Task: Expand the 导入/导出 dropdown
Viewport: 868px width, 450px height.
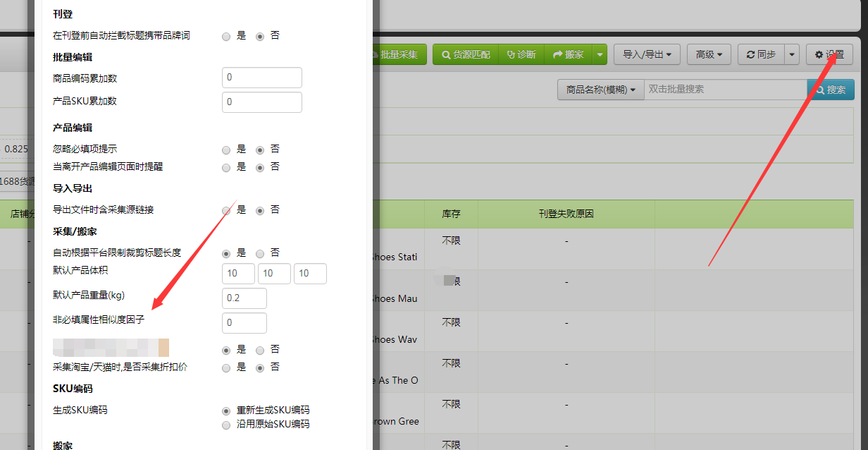Action: pos(647,54)
